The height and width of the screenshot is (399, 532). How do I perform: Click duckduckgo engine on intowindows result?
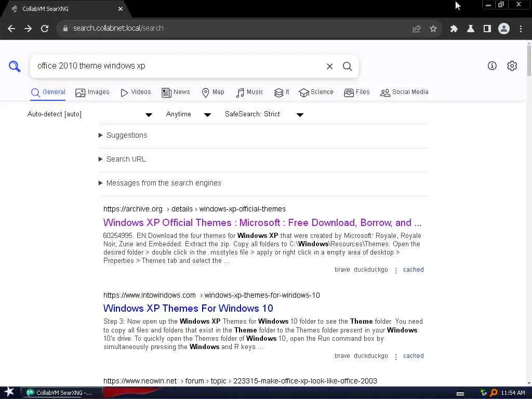(370, 356)
